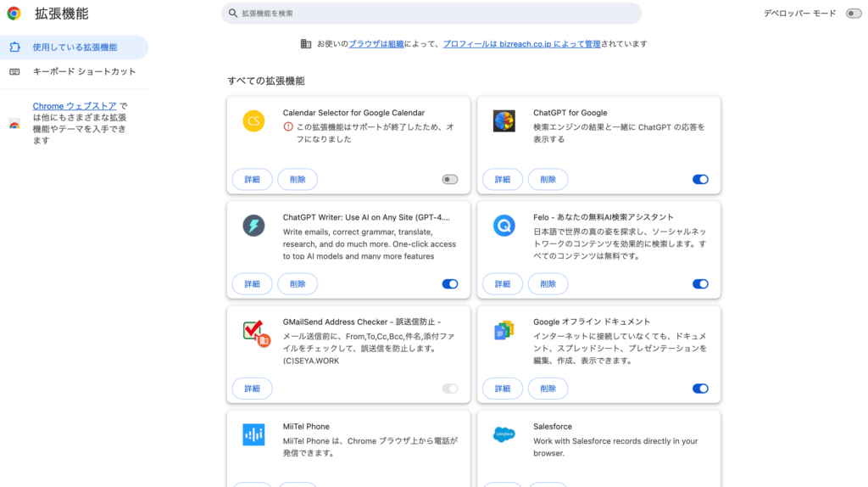868x487 pixels.
Task: Click the keyboard shortcut icon in sidebar
Action: coord(15,71)
